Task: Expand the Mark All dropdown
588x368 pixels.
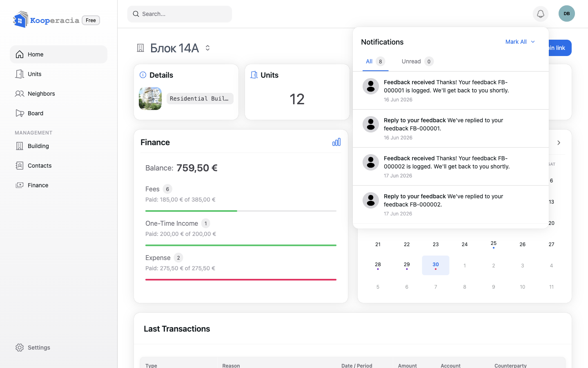Action: (x=520, y=42)
